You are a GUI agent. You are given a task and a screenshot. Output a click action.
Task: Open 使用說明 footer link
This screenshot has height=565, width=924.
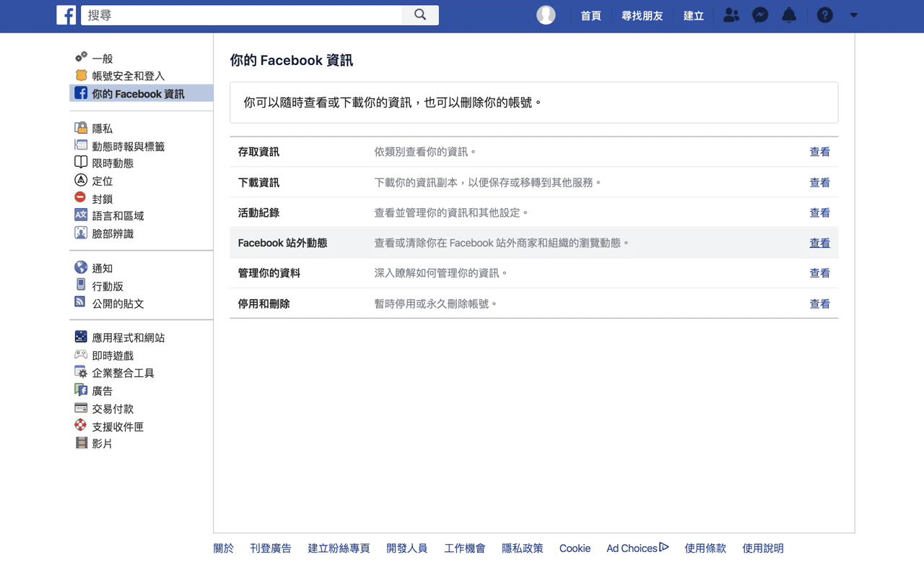(x=763, y=548)
